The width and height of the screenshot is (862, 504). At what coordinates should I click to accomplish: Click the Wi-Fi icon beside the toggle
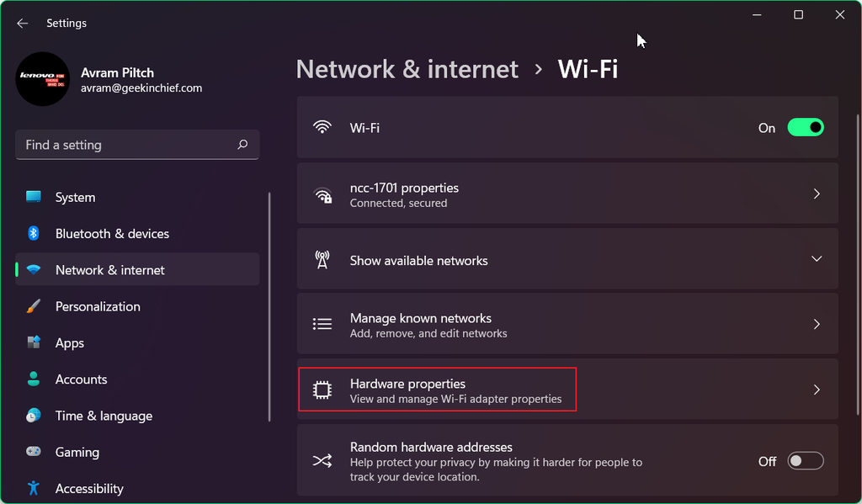[322, 128]
